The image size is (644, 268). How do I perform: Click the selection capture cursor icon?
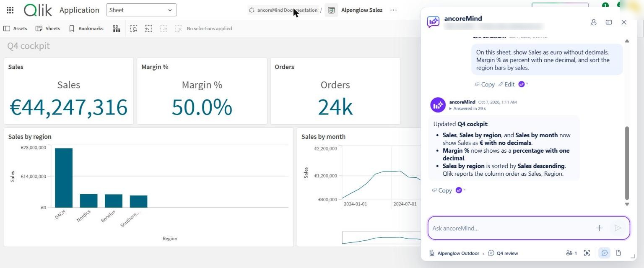(587, 253)
